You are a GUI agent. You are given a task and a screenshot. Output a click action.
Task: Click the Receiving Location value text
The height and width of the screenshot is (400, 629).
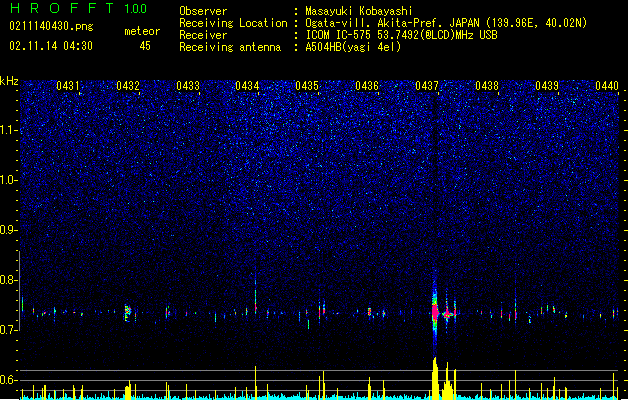[446, 23]
